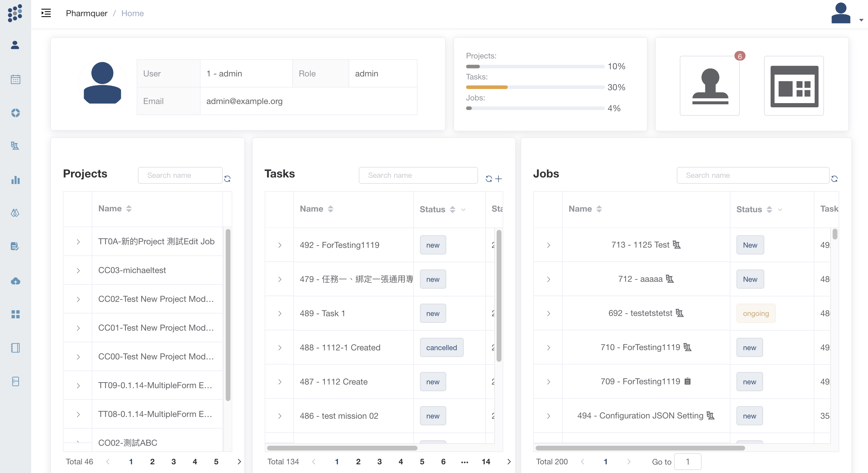Click the Home breadcrumb link
The width and height of the screenshot is (868, 473).
coord(132,13)
